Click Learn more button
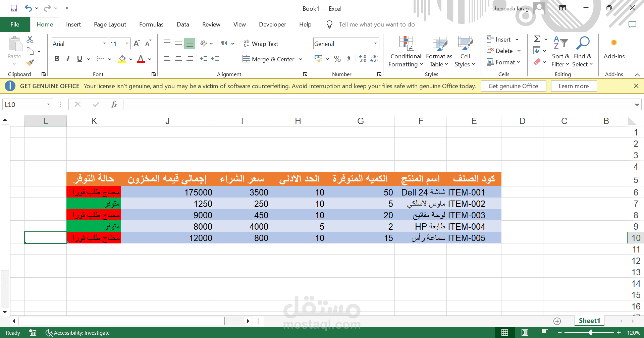 [x=574, y=86]
